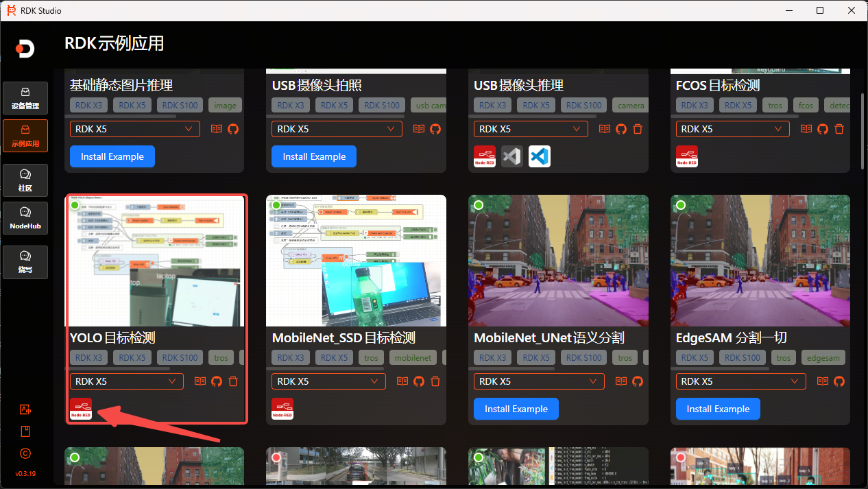
Task: Open blue VS Code icon in USB摄像头推理
Action: (x=540, y=156)
